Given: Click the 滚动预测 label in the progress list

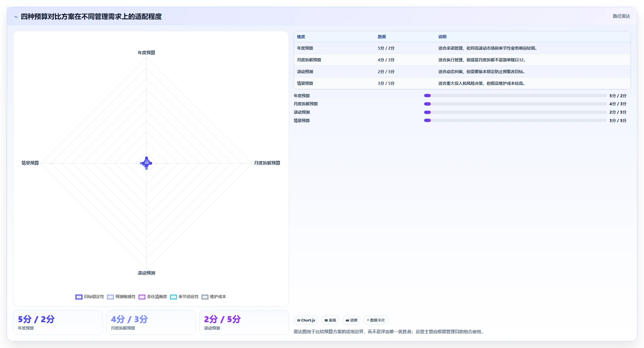Looking at the screenshot, I should pyautogui.click(x=302, y=112).
